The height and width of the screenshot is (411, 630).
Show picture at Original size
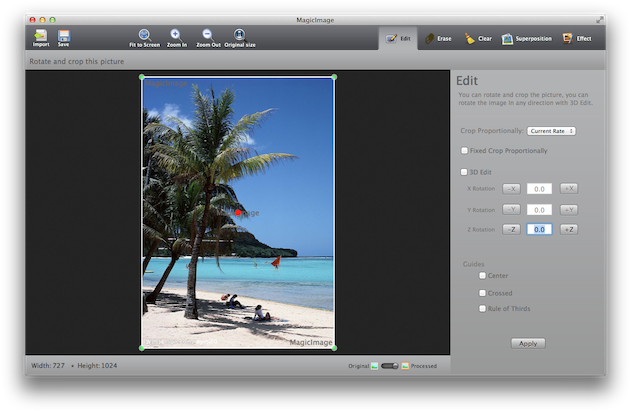point(239,35)
